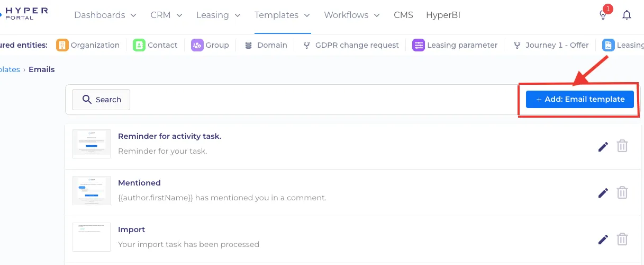
Task: Open Reminder for activity task thumbnail
Action: [x=92, y=144]
